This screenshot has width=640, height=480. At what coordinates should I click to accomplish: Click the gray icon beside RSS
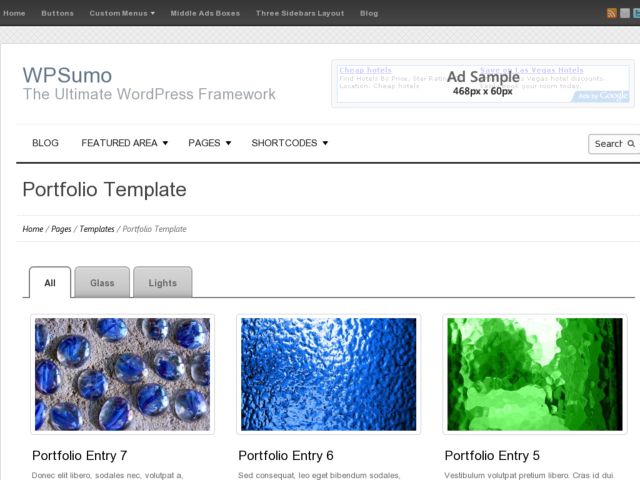(x=624, y=13)
